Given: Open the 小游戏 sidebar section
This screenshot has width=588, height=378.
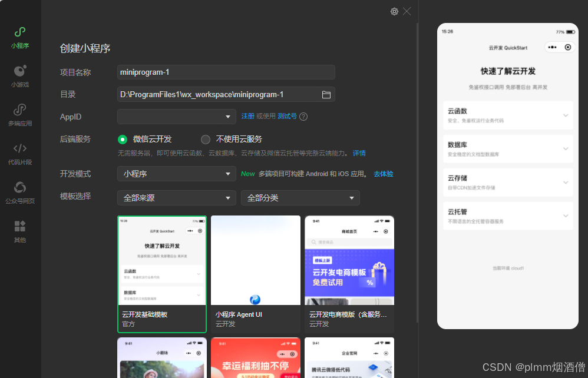Looking at the screenshot, I should point(20,77).
